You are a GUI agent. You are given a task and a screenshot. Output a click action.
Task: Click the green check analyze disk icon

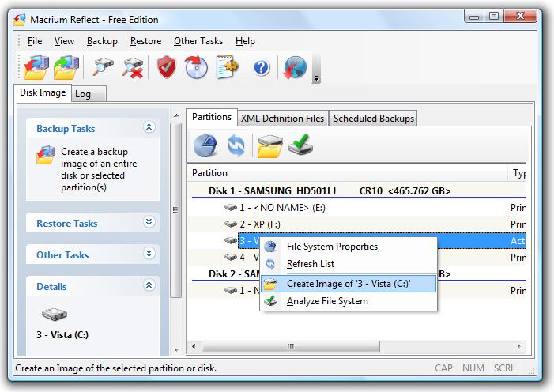coord(300,145)
